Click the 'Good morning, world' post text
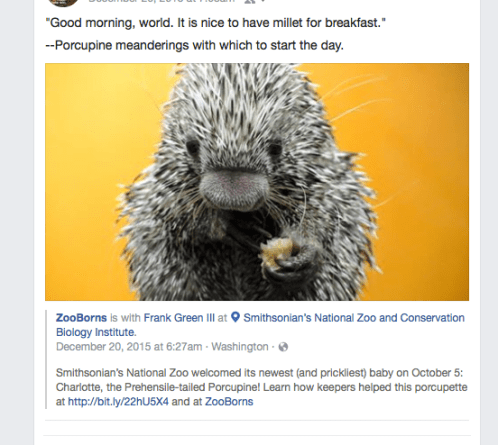This screenshot has width=498, height=445. 216,23
